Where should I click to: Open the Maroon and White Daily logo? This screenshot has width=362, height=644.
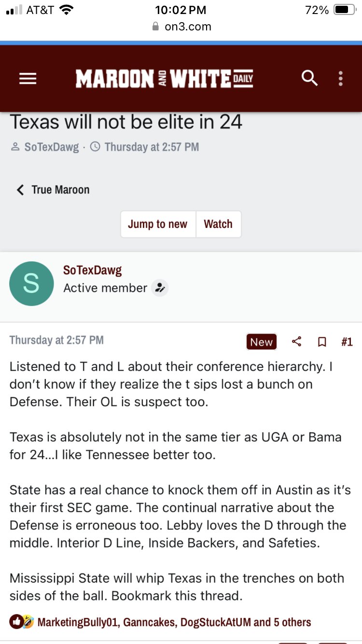(x=164, y=79)
